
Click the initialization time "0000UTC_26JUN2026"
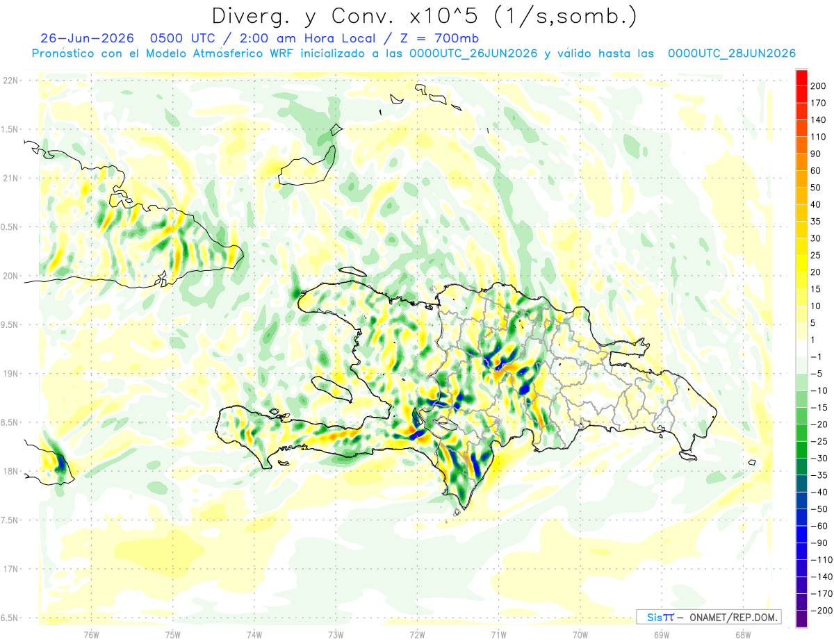473,53
